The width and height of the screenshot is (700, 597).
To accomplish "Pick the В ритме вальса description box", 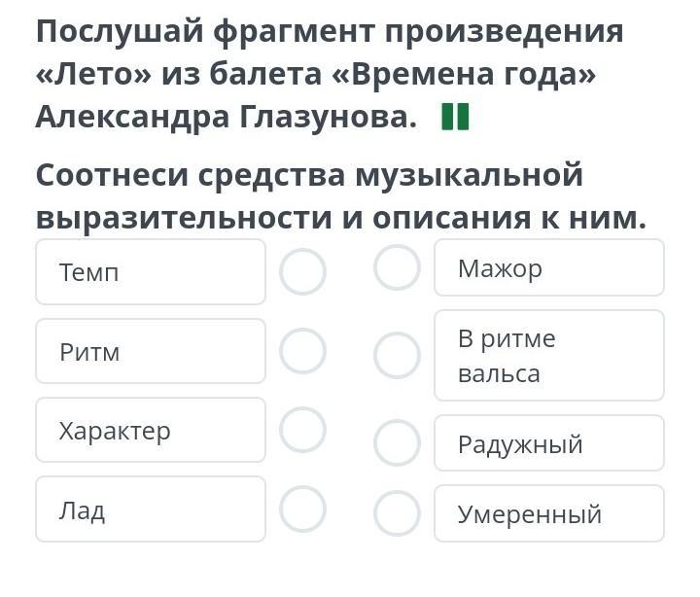I will pyautogui.click(x=548, y=356).
